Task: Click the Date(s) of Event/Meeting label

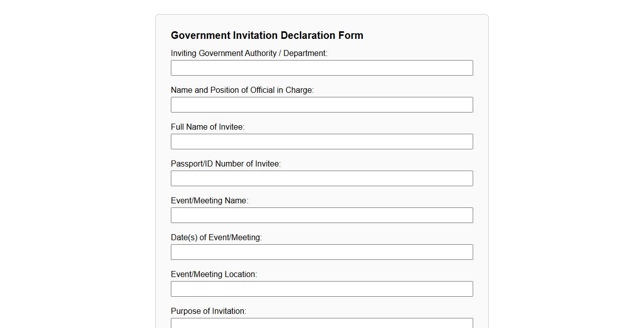Action: [217, 237]
